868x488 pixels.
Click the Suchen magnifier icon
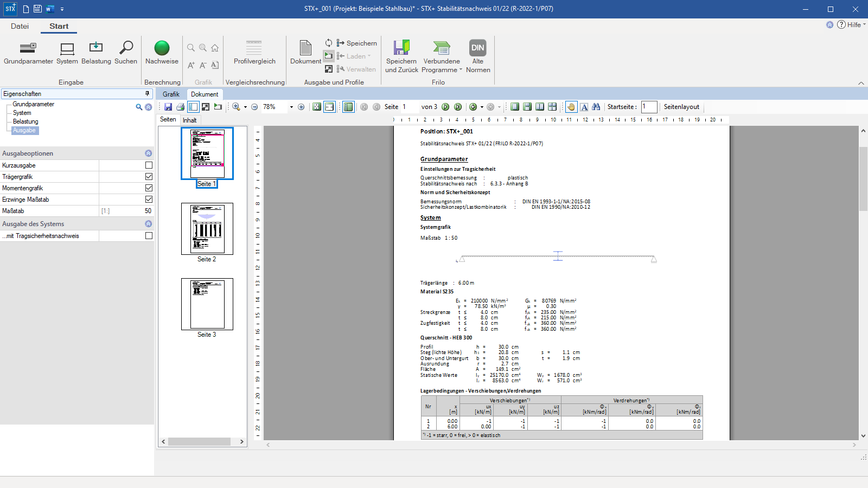[126, 48]
